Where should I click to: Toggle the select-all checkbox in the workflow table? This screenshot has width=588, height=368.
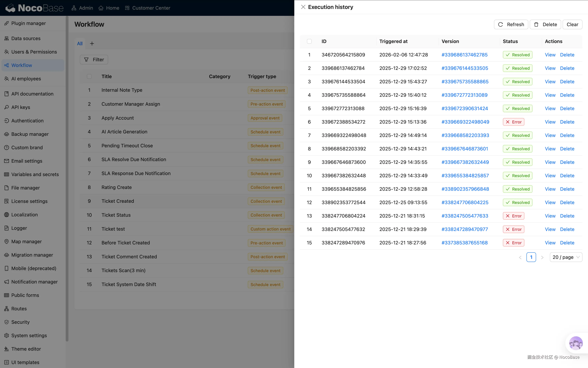89,76
